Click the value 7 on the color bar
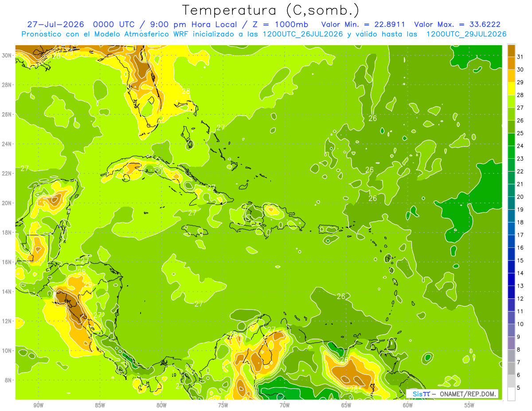Screen dimensions: 532x411 click(519, 363)
